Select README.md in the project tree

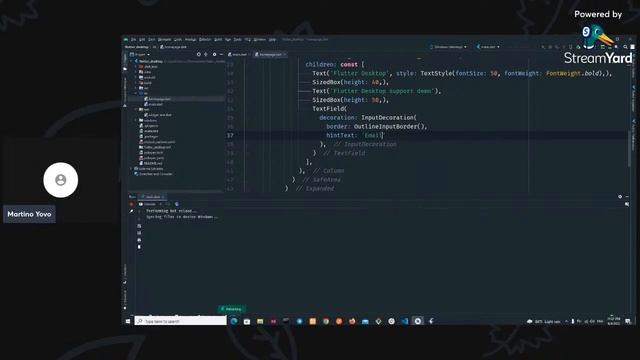tap(151, 163)
